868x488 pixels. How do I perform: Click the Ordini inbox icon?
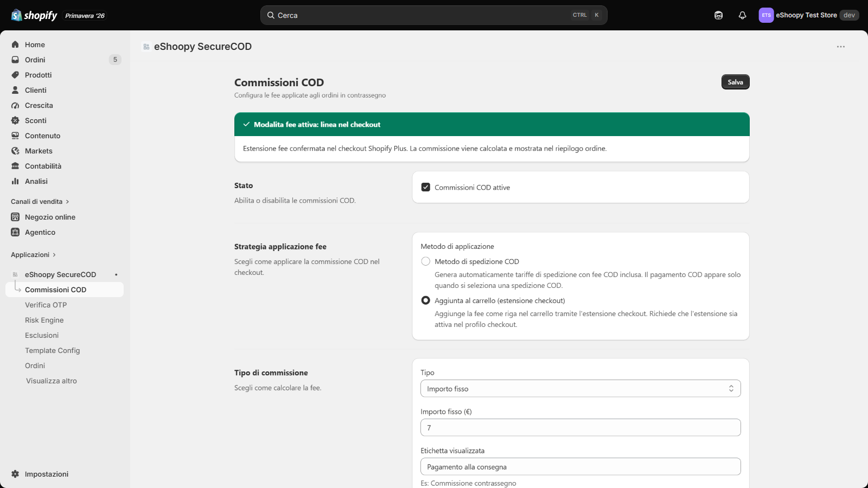pos(15,60)
